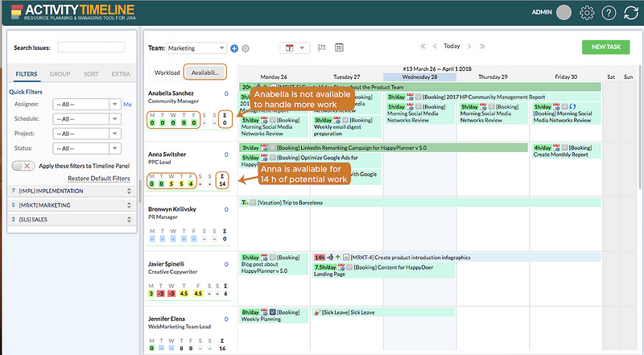Click sick leave pill icon on Jennifer's row
The width and height of the screenshot is (644, 355).
tap(316, 312)
